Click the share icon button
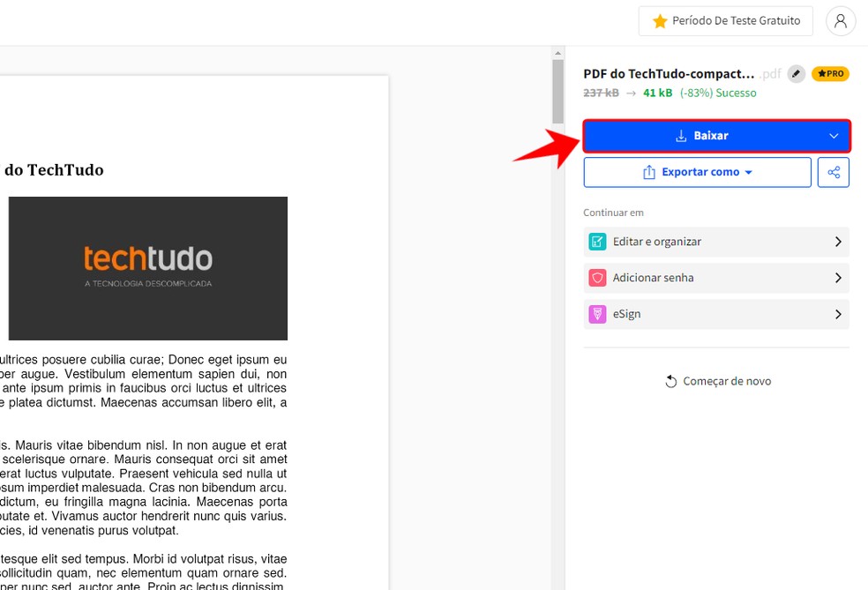 pos(833,172)
